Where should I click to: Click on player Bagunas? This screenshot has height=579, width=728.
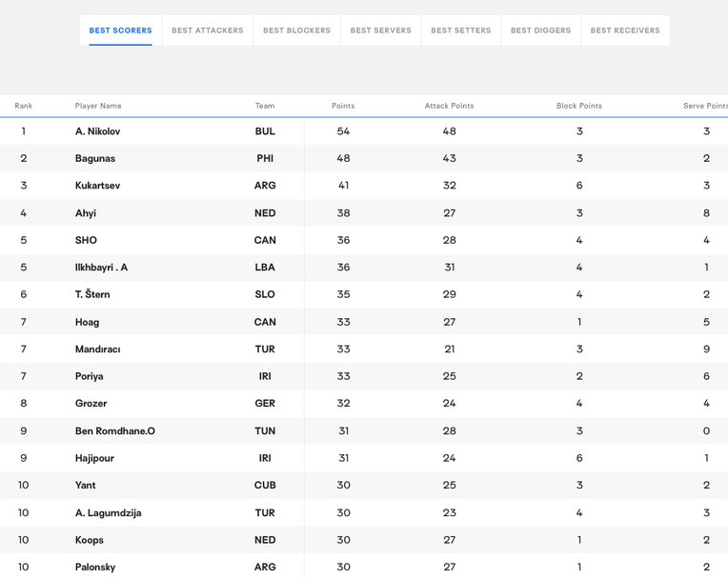[95, 159]
